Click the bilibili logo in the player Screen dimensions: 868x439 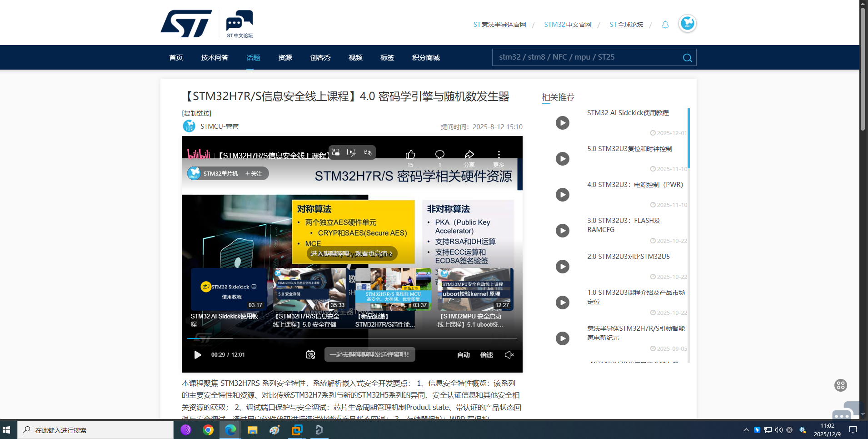(x=199, y=155)
